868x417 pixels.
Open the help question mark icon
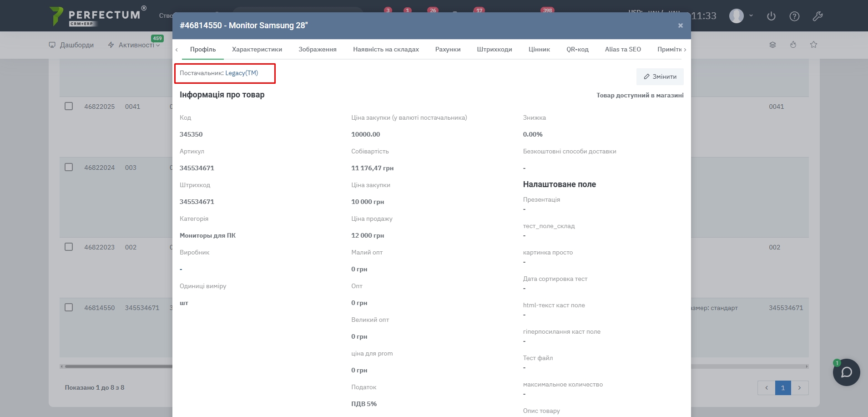coord(794,16)
